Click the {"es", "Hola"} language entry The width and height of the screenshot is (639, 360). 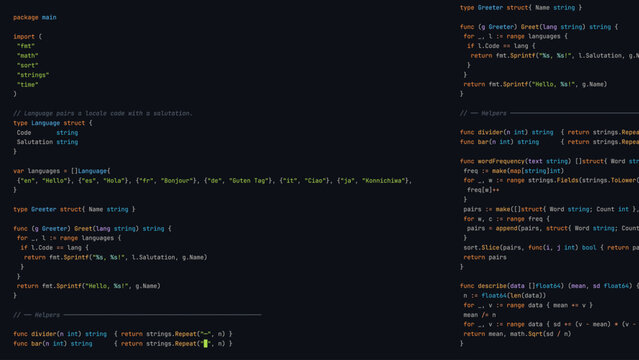pyautogui.click(x=105, y=181)
